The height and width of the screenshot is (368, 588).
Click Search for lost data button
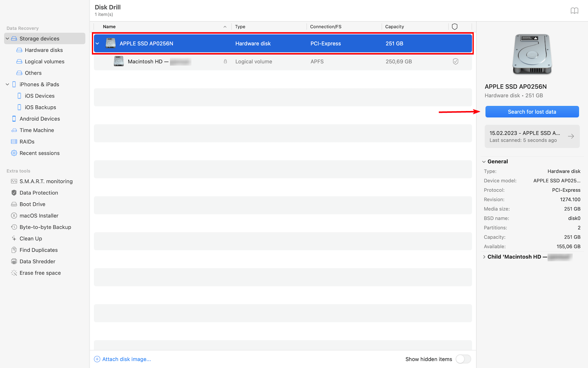532,112
